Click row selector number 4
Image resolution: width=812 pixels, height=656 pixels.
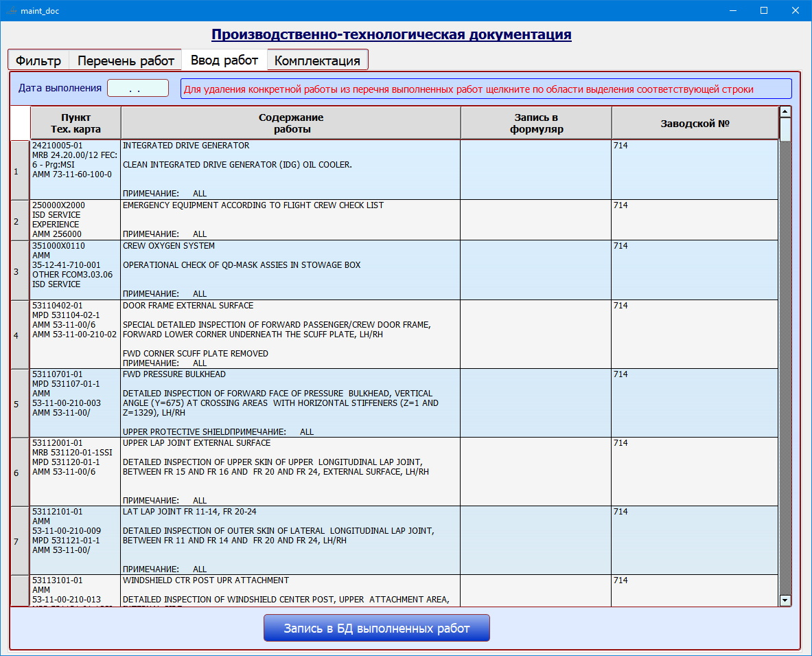tap(20, 335)
